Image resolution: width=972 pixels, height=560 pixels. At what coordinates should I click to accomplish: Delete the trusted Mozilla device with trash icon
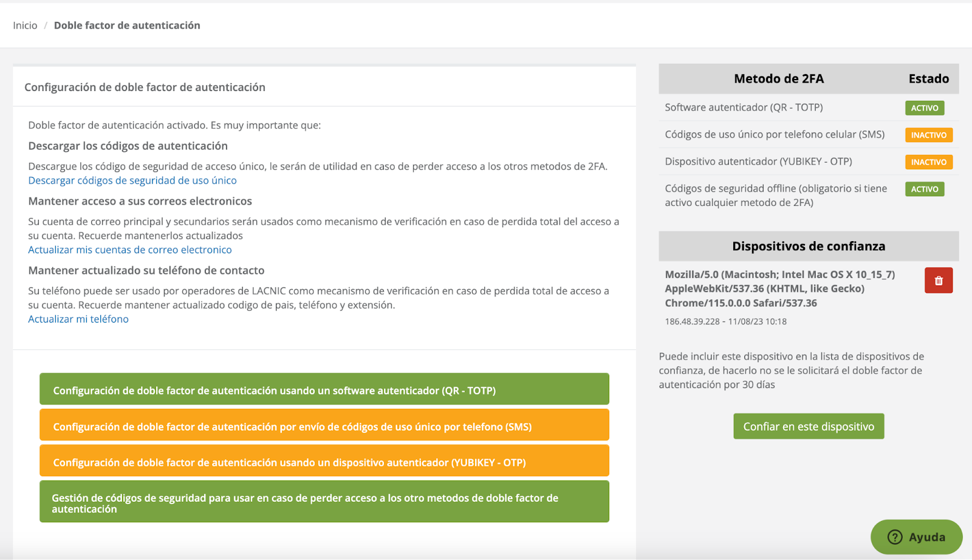[x=938, y=281]
